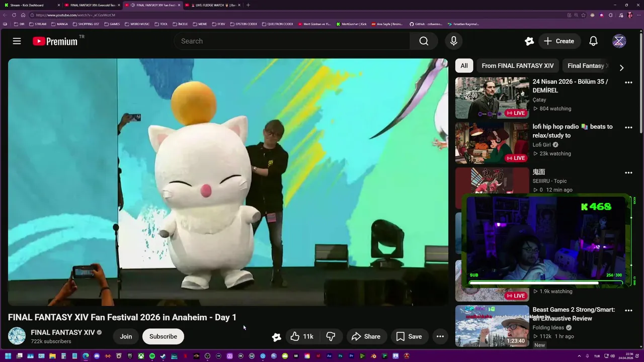This screenshot has width=644, height=362.
Task: Like the video with thumbs up
Action: (302, 336)
